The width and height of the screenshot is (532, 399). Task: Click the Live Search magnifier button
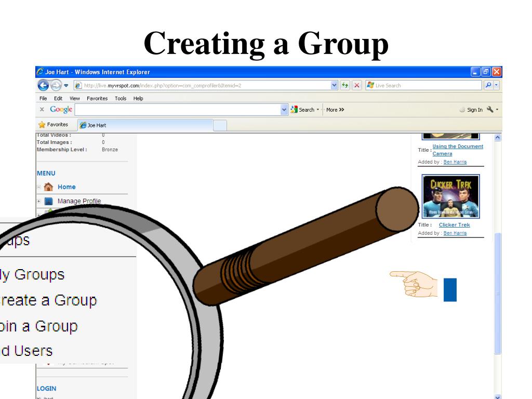488,85
